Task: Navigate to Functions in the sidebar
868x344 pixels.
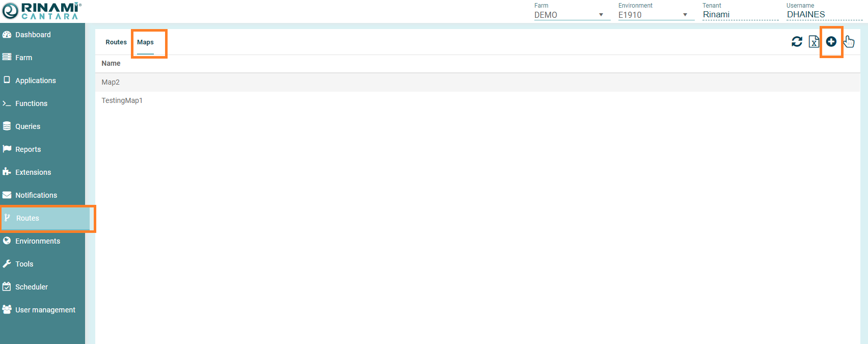Action: (31, 103)
